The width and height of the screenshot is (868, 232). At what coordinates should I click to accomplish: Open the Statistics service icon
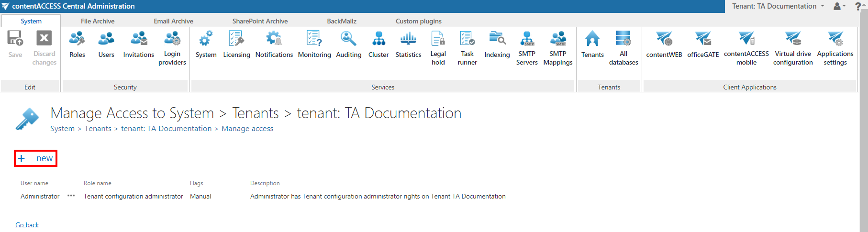408,45
